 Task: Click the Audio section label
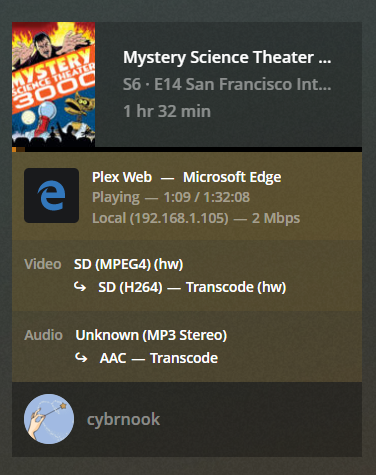tap(43, 335)
